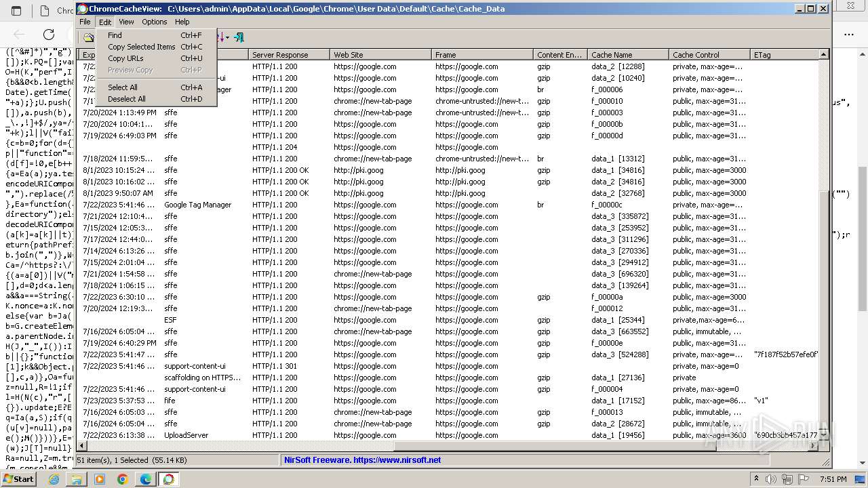This screenshot has width=868, height=488.
Task: Click the taskbar clock showing 7:51 PM
Action: click(834, 479)
